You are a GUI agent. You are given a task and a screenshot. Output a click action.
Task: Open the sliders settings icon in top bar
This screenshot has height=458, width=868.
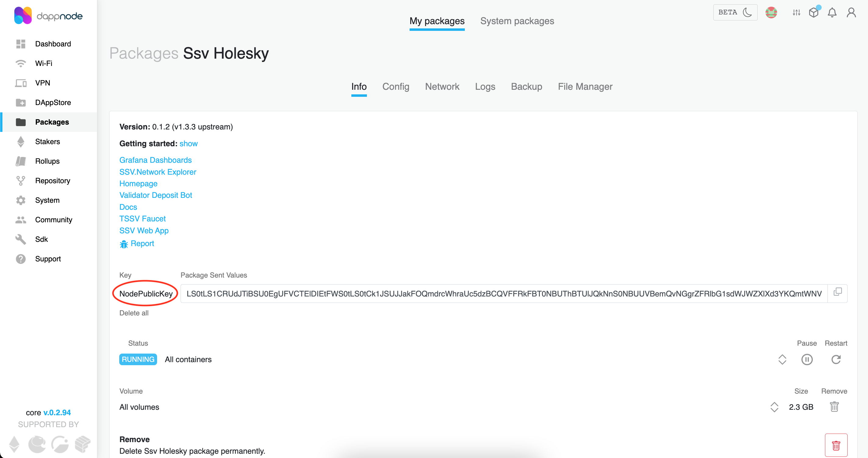pyautogui.click(x=796, y=13)
